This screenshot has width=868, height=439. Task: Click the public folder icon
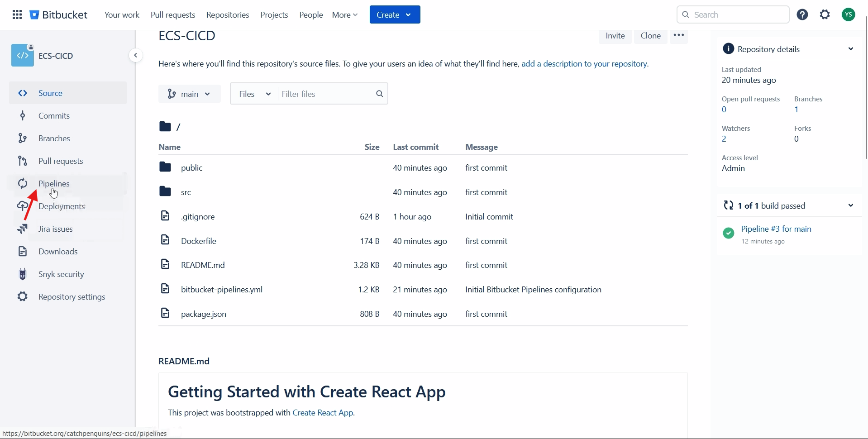pyautogui.click(x=165, y=167)
